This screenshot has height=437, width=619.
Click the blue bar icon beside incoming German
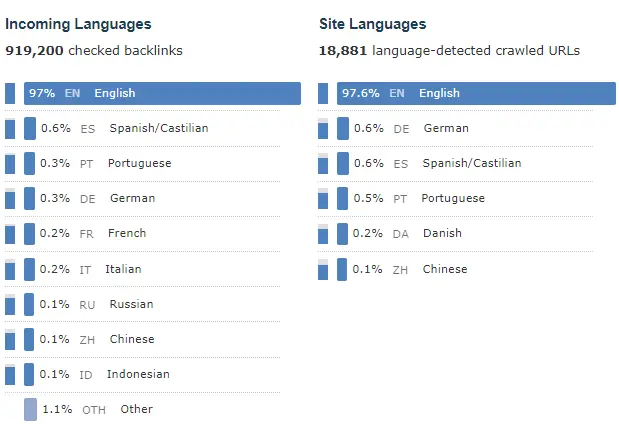point(29,198)
